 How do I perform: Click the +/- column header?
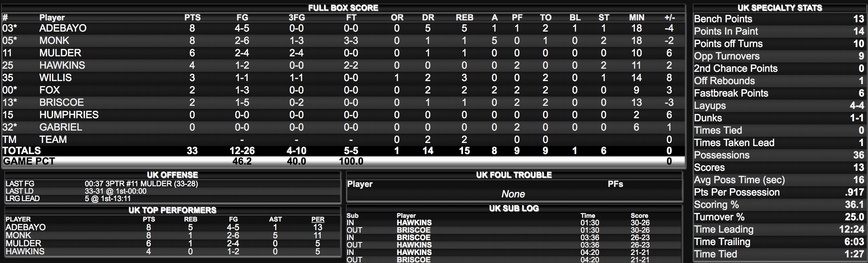(x=669, y=18)
